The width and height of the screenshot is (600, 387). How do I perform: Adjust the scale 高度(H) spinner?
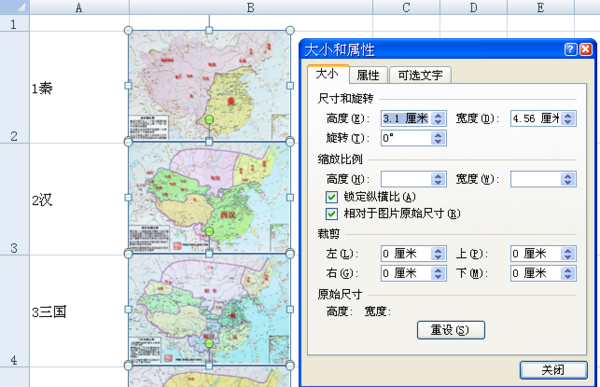[439, 179]
